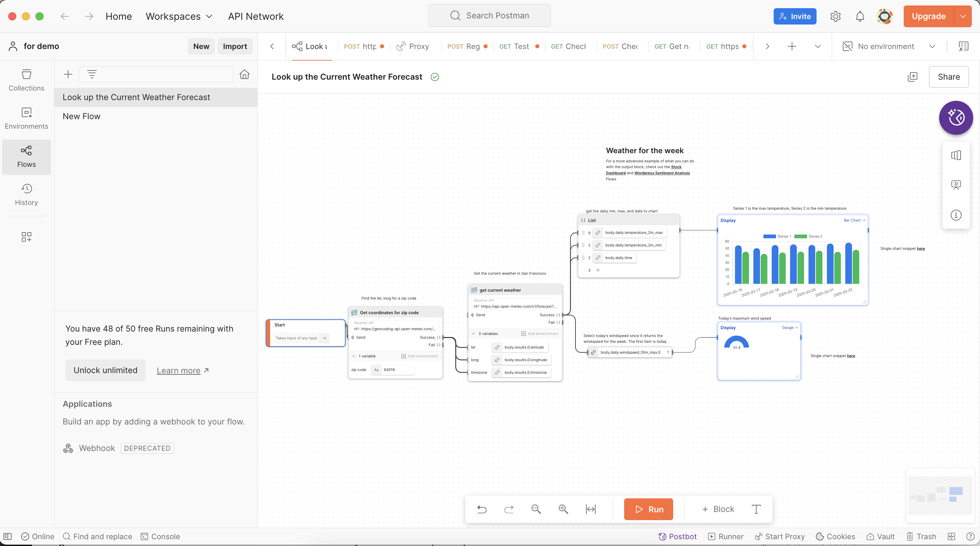Open the tab list chevron dropdown
Image resolution: width=980 pixels, height=546 pixels.
[x=818, y=46]
